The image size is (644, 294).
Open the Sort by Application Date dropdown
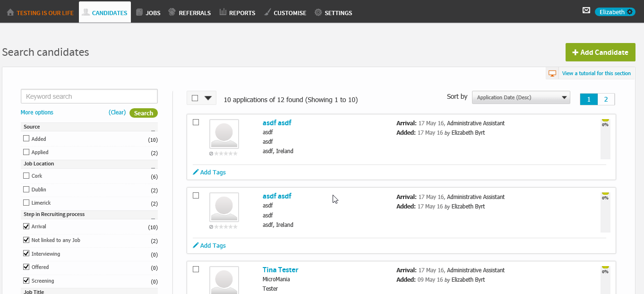[521, 97]
